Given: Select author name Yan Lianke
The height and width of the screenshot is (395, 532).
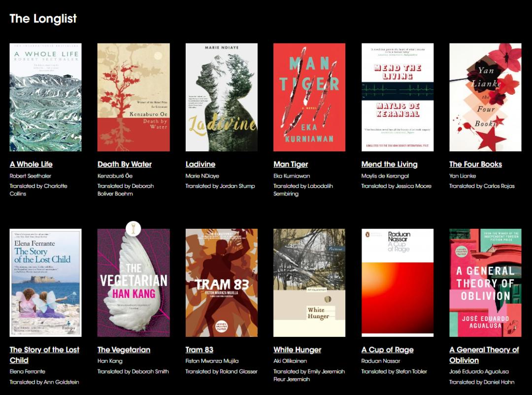Looking at the screenshot, I should click(463, 176).
